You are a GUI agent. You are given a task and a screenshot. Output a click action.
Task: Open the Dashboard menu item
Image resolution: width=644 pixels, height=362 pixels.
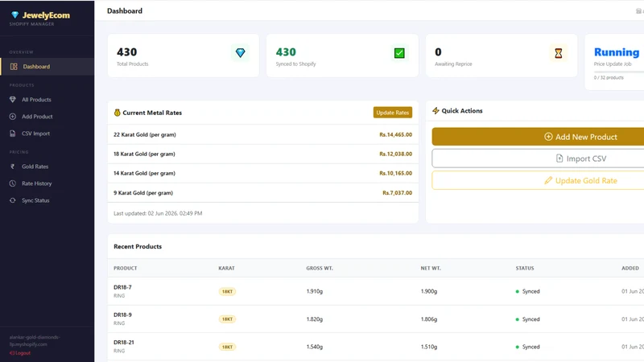click(x=47, y=67)
